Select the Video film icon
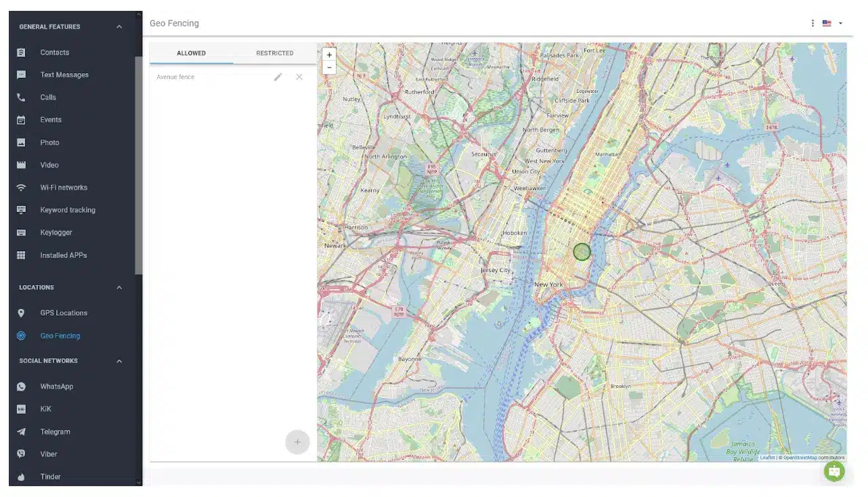Image resolution: width=868 pixels, height=497 pixels. [21, 165]
